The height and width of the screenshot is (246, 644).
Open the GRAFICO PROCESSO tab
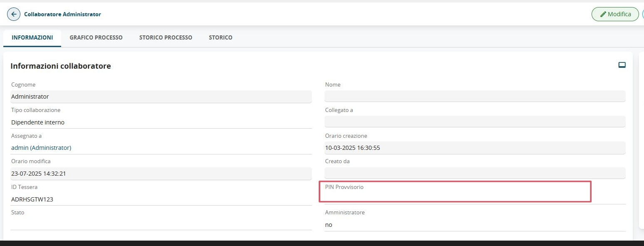(96, 37)
